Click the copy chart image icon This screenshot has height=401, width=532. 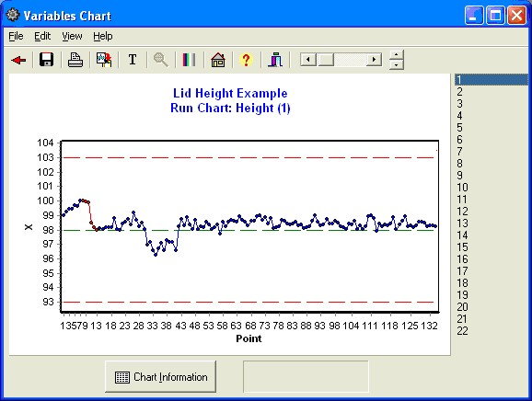click(104, 60)
